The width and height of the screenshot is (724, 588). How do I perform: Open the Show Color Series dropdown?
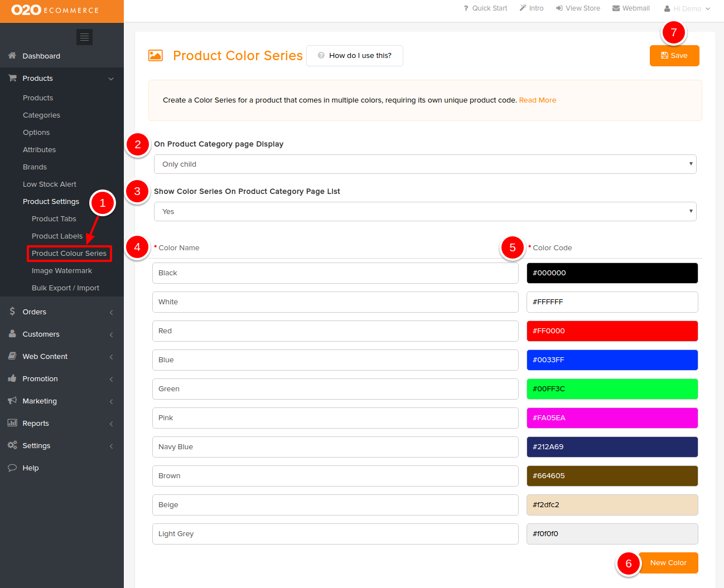pyautogui.click(x=424, y=212)
